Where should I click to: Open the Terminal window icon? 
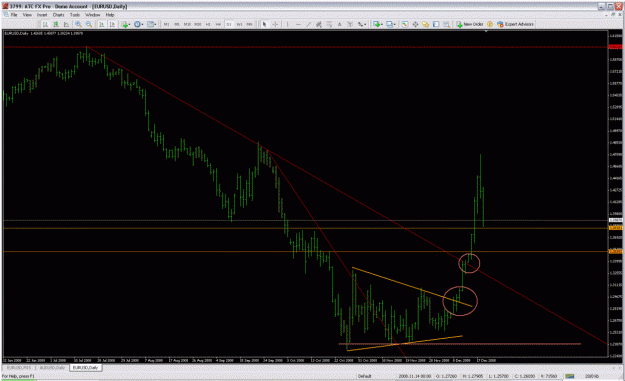436,24
